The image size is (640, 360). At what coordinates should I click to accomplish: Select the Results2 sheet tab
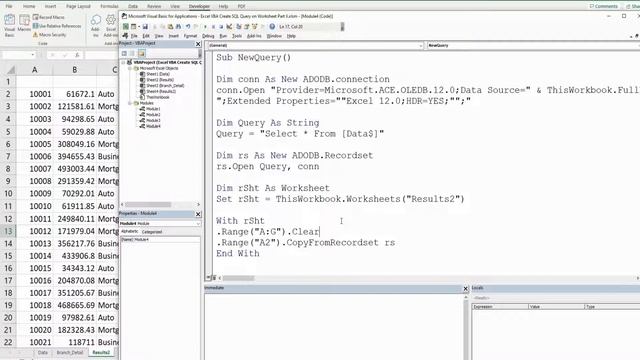pos(101,353)
